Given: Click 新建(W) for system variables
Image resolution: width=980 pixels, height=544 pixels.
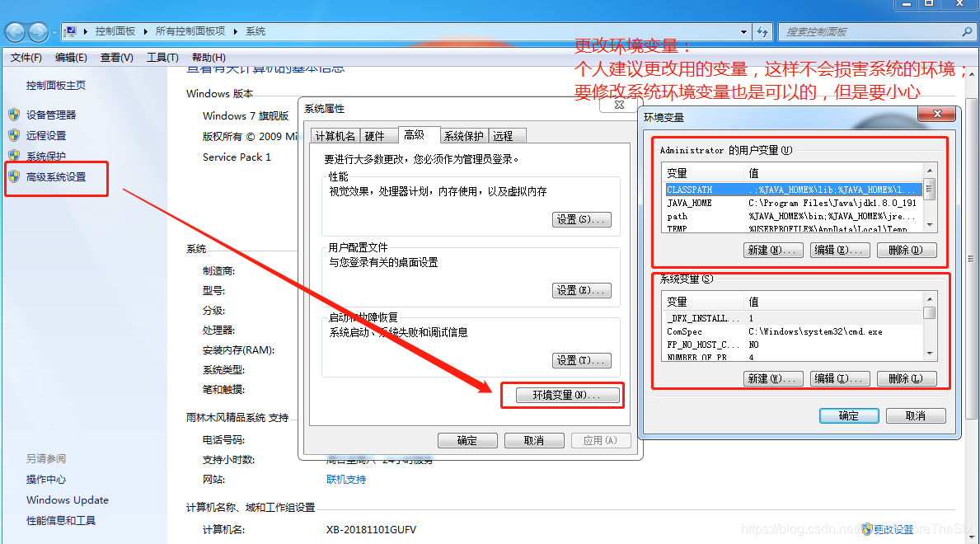Looking at the screenshot, I should coord(774,378).
